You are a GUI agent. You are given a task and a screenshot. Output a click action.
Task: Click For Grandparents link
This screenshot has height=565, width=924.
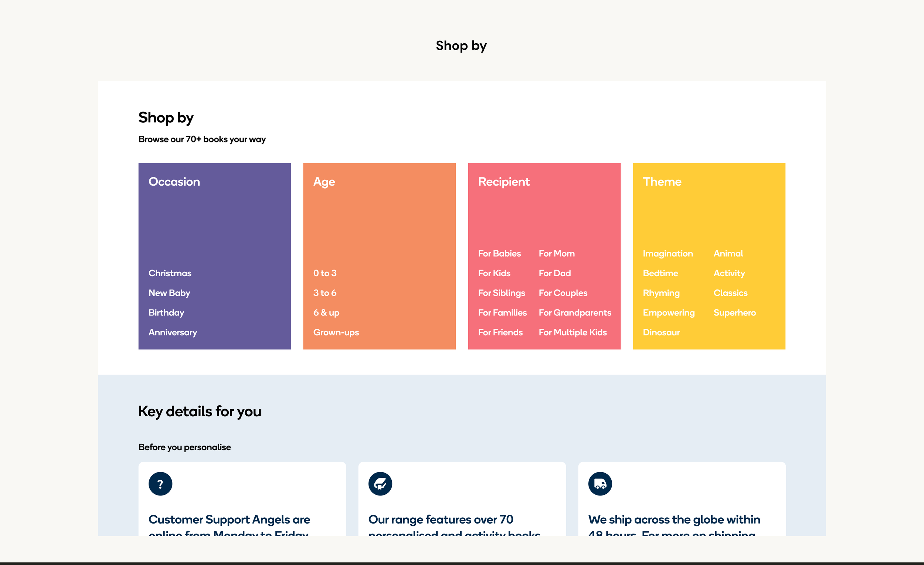(x=574, y=312)
